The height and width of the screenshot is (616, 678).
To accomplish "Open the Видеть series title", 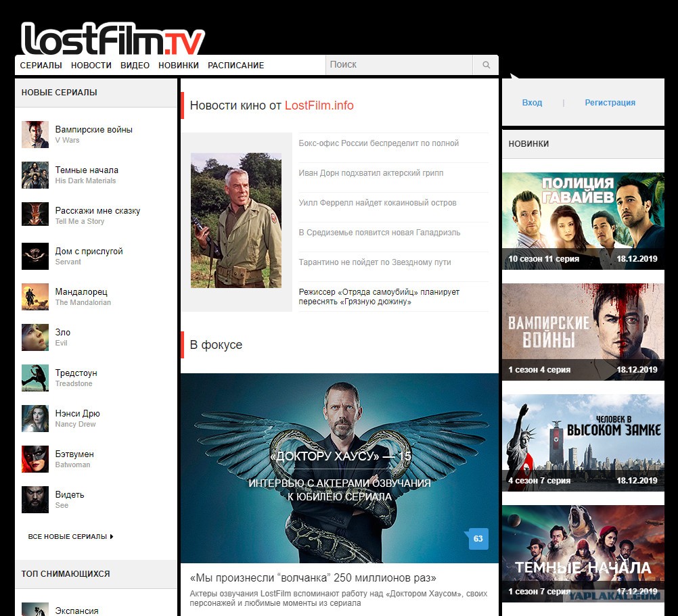I will tap(70, 494).
